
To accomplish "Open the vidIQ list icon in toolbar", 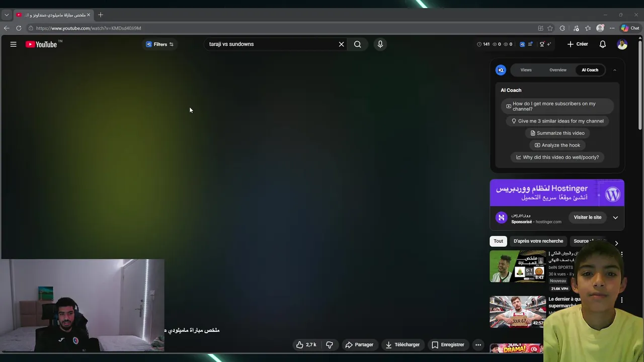I will 530,44.
